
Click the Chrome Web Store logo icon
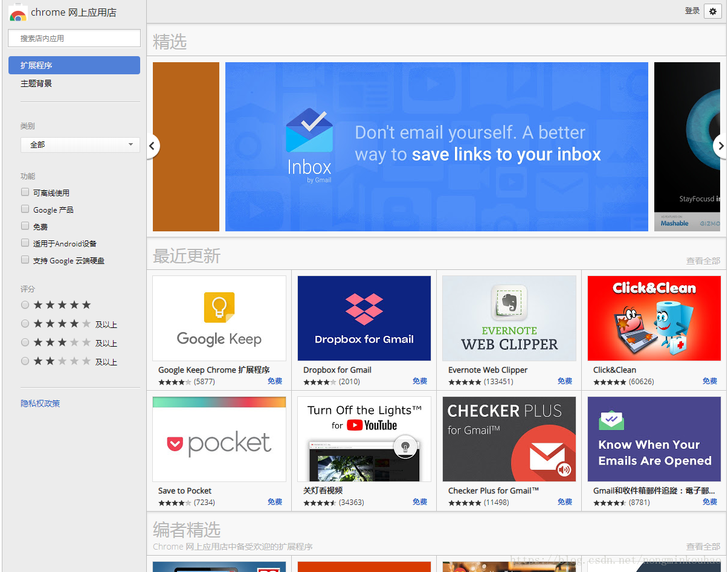[x=18, y=13]
